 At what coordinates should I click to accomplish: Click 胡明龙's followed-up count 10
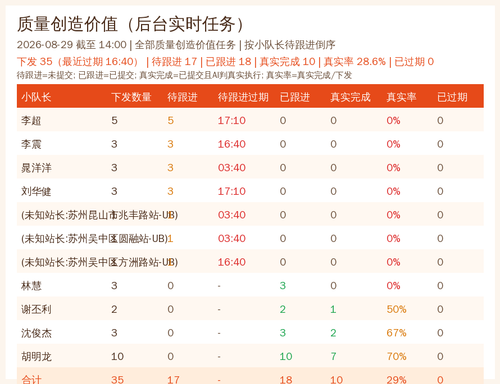[286, 357]
